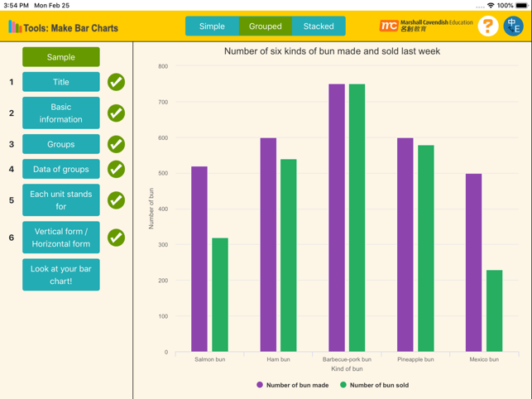Tap the orange question mark help icon

pos(488,26)
